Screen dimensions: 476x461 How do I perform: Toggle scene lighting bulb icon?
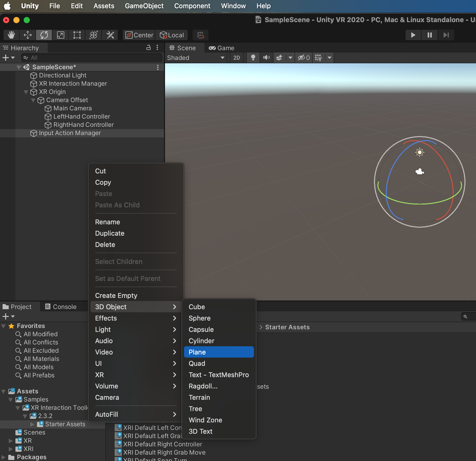[x=253, y=58]
